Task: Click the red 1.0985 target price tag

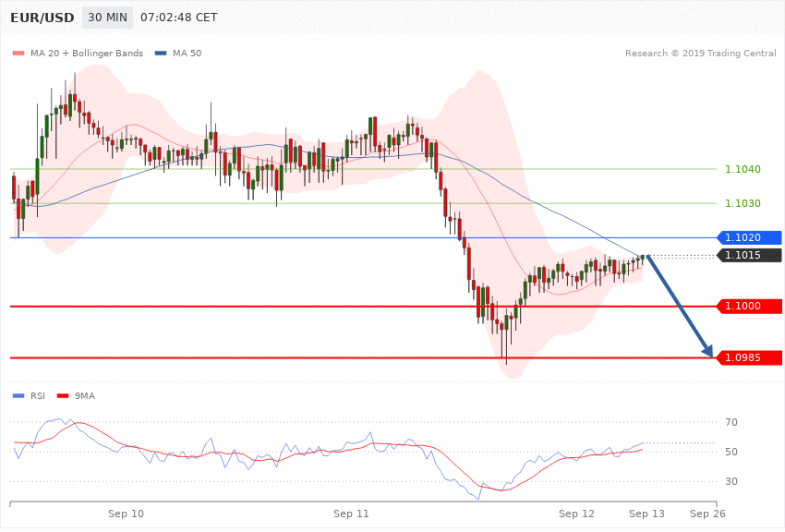Action: tap(750, 357)
